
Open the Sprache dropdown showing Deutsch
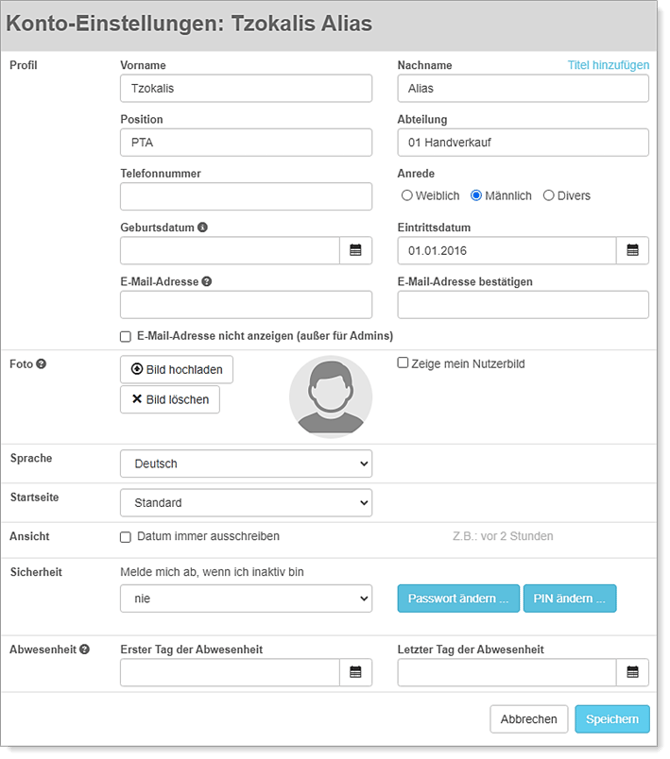(x=246, y=464)
